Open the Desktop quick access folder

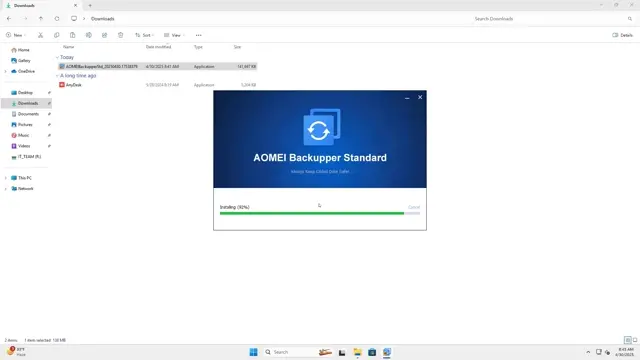point(25,93)
